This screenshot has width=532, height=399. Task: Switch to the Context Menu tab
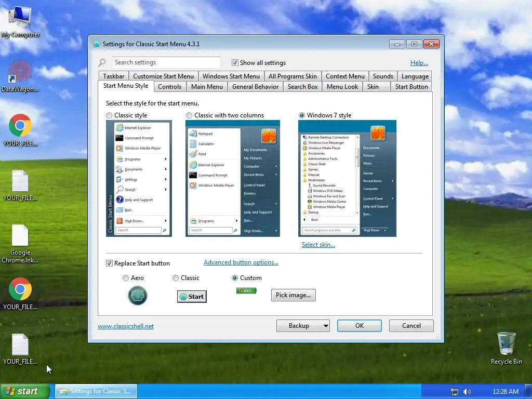pos(345,76)
